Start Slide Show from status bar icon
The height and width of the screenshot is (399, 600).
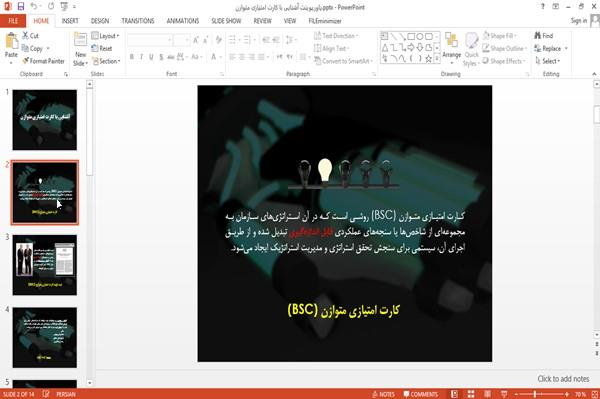[504, 394]
